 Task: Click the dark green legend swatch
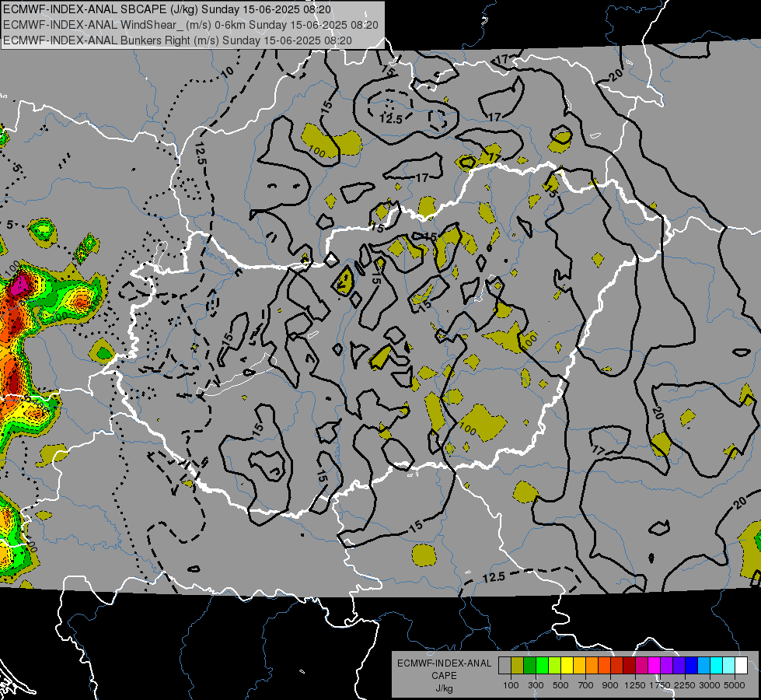pyautogui.click(x=529, y=666)
